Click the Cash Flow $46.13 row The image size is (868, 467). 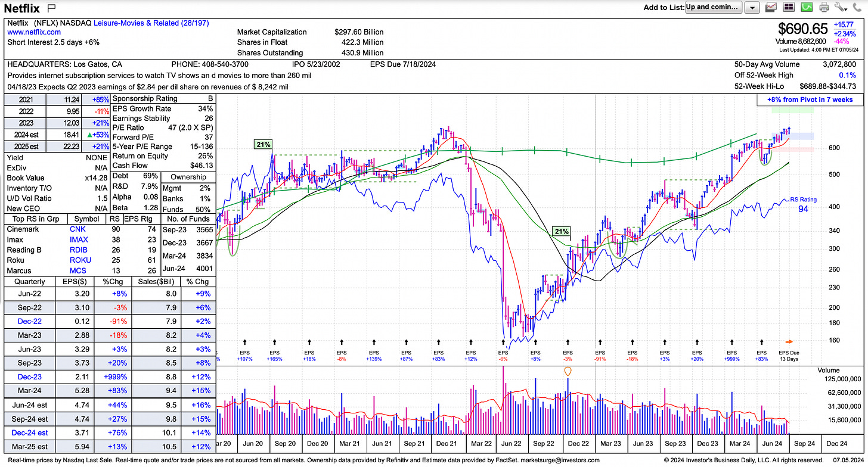click(x=163, y=166)
